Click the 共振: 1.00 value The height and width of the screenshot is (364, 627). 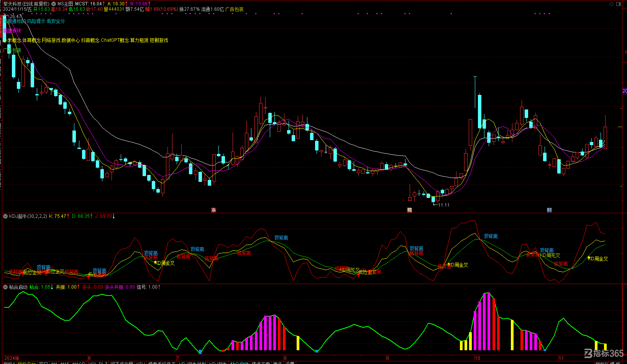[66, 287]
